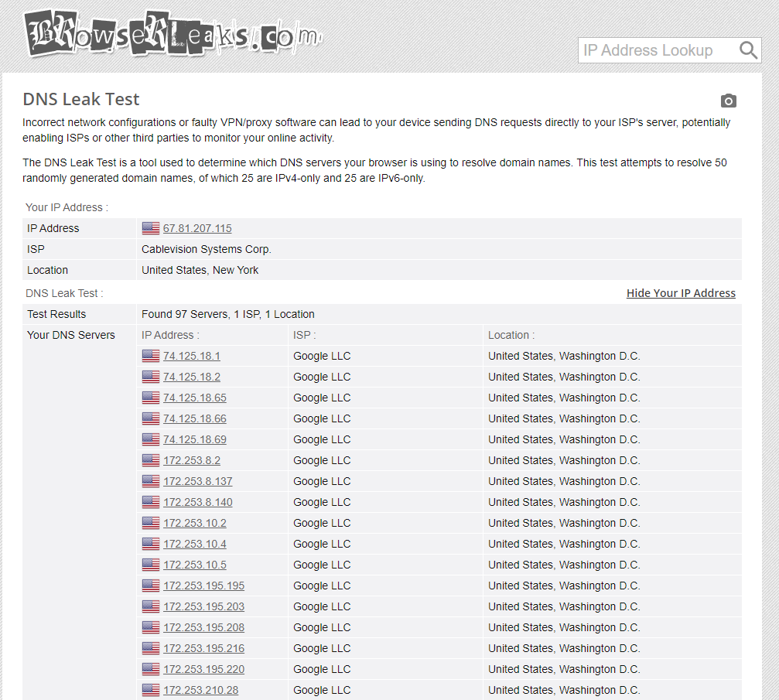Click the 172.253.10.4 address link
This screenshot has width=779, height=700.
(x=195, y=544)
